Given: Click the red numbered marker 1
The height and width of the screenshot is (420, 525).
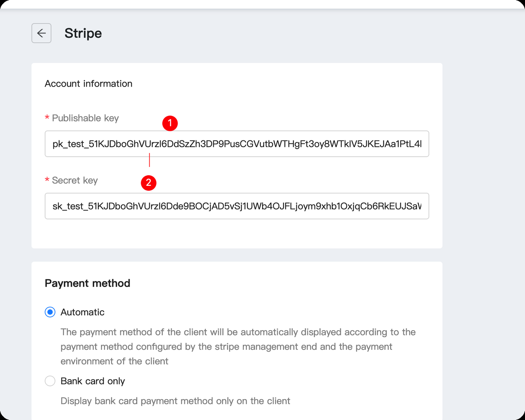Looking at the screenshot, I should 170,123.
